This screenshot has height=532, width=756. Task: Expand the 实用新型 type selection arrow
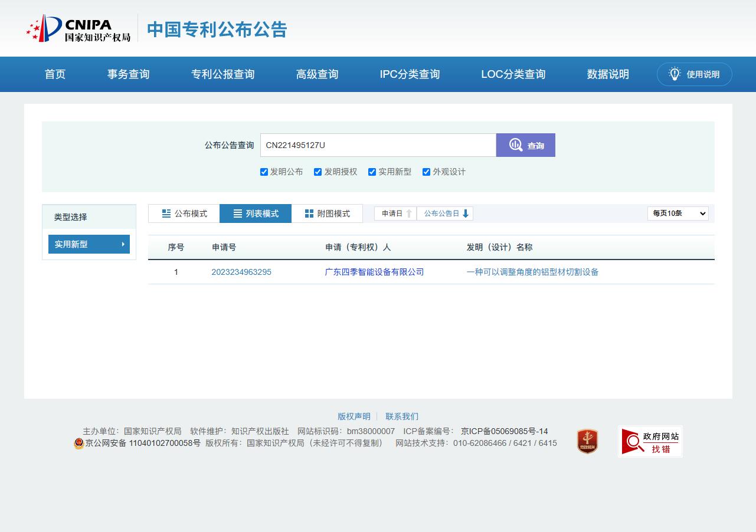pos(123,244)
